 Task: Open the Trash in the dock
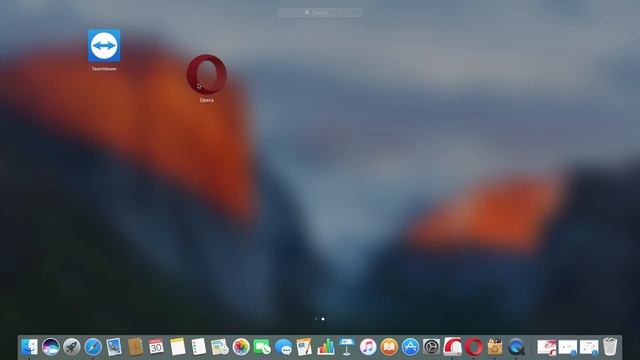coord(610,347)
